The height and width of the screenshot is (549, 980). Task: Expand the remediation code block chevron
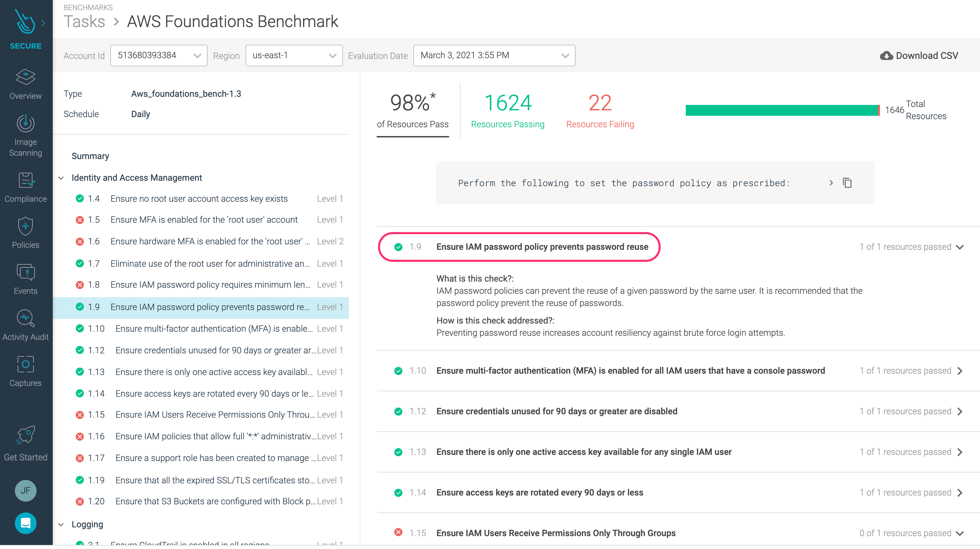pos(831,183)
